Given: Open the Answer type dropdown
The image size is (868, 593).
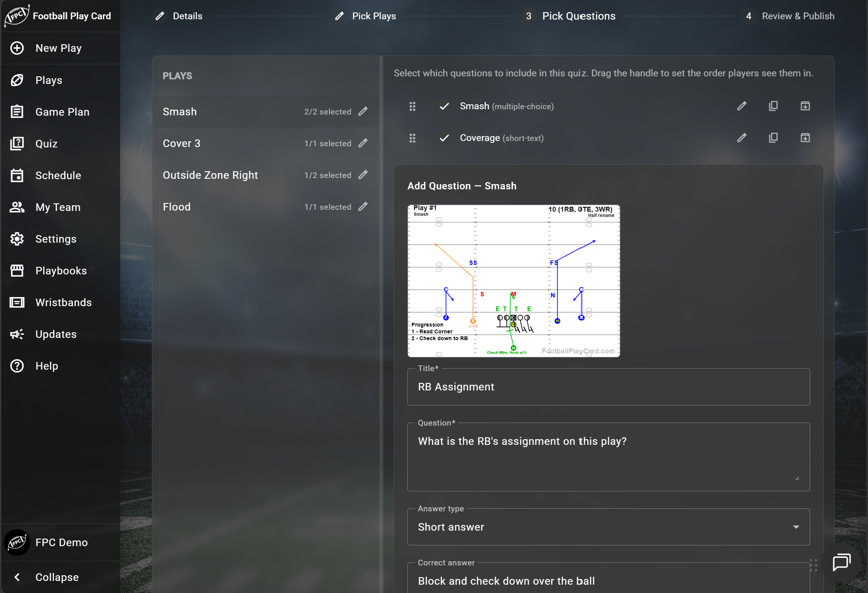Looking at the screenshot, I should 608,527.
